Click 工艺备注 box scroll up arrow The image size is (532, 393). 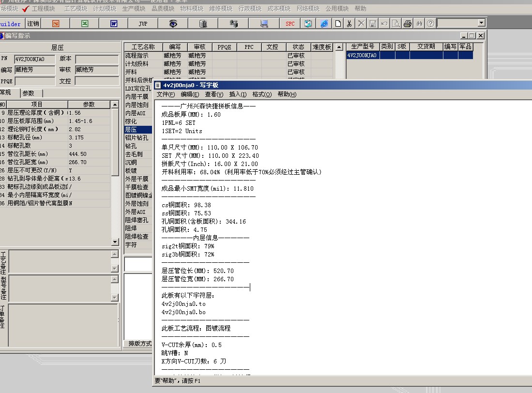115,254
